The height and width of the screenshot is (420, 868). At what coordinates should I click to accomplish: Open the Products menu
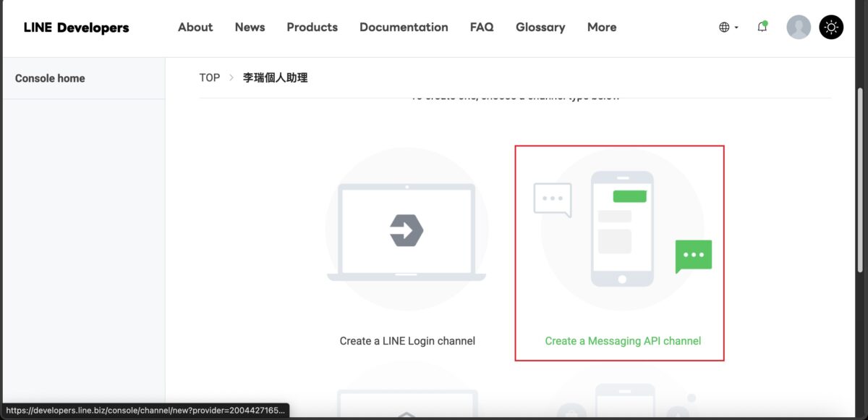pos(312,27)
